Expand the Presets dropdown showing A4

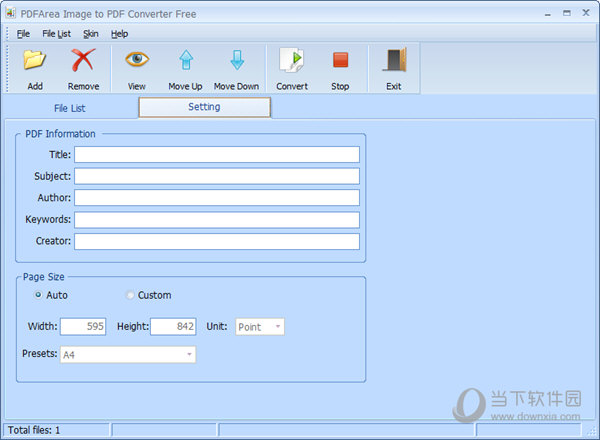pos(128,355)
